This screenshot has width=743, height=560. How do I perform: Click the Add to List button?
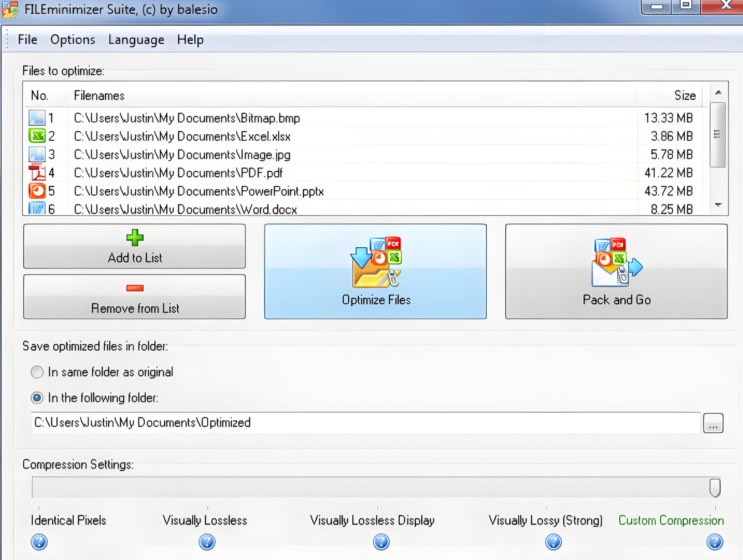coord(134,246)
